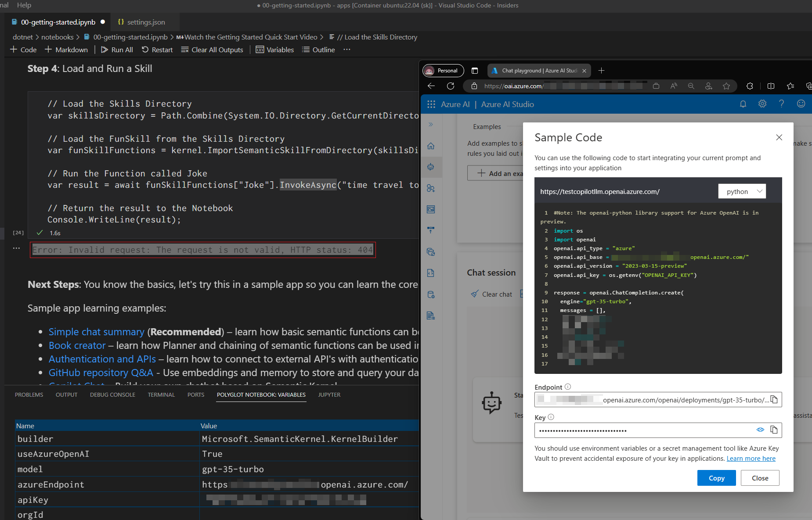Open the cell output more-actions ellipsis
Screen dimensions: 812x520
(17, 248)
